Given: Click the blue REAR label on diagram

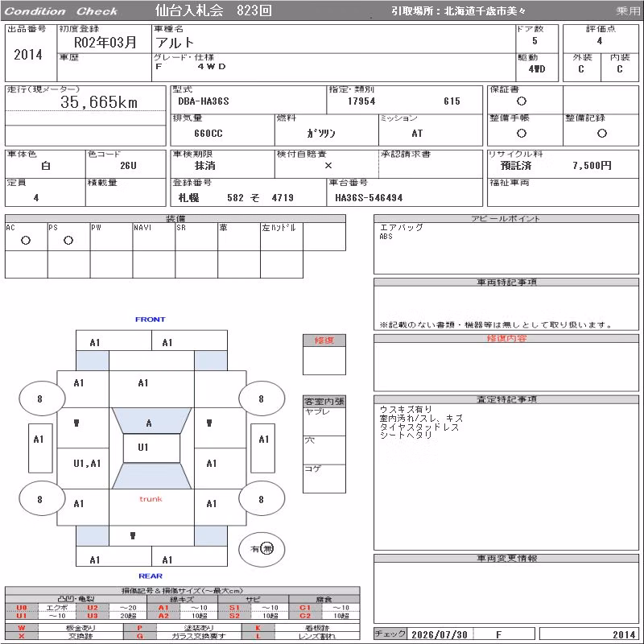Looking at the screenshot, I should pyautogui.click(x=151, y=576).
